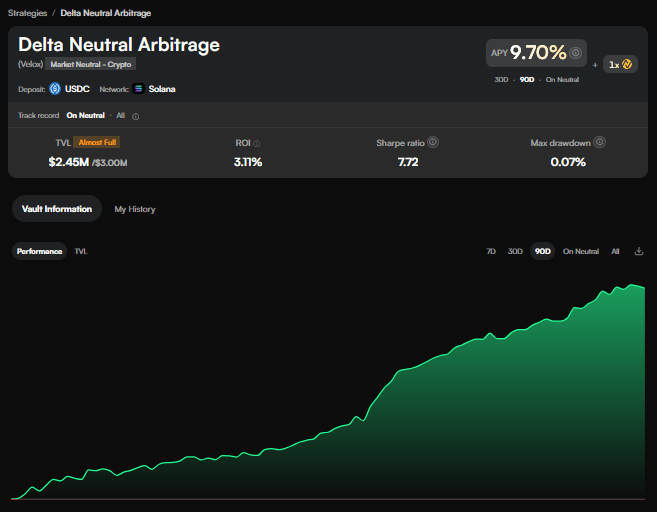Click the APY 9.70% box
The width and height of the screenshot is (657, 512).
[536, 53]
